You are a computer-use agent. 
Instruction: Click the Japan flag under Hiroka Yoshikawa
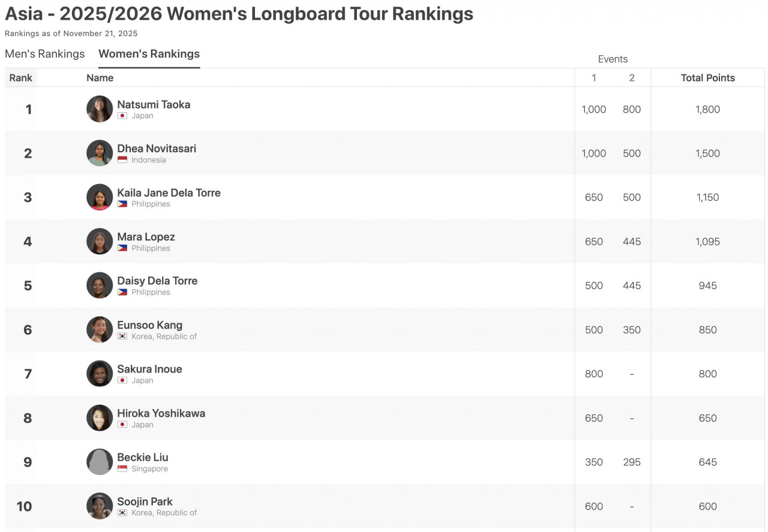122,425
